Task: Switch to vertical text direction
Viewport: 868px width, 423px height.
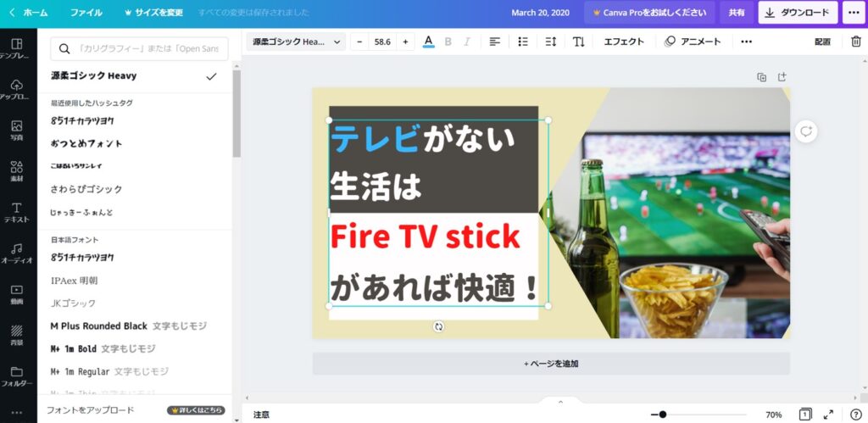Action: click(578, 42)
